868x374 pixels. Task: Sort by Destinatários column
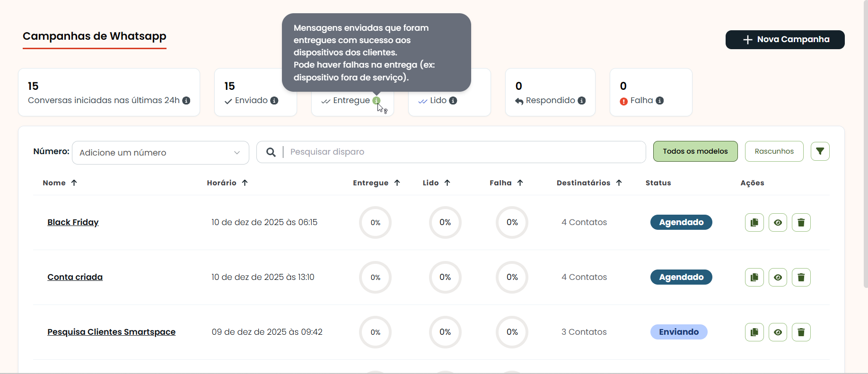pos(619,183)
